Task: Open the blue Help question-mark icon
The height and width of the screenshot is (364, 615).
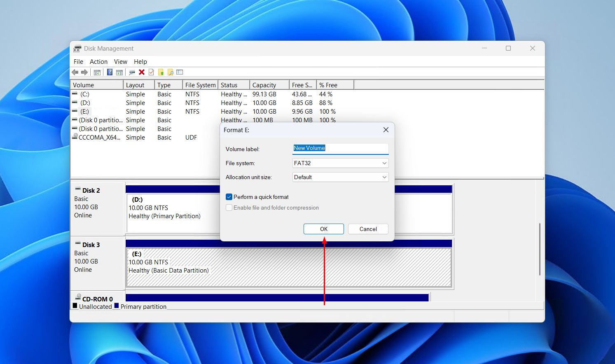Action: point(110,72)
